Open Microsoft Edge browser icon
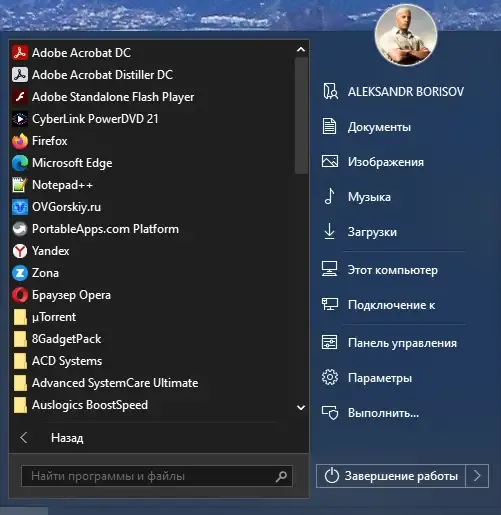This screenshot has height=515, width=501. (20, 163)
